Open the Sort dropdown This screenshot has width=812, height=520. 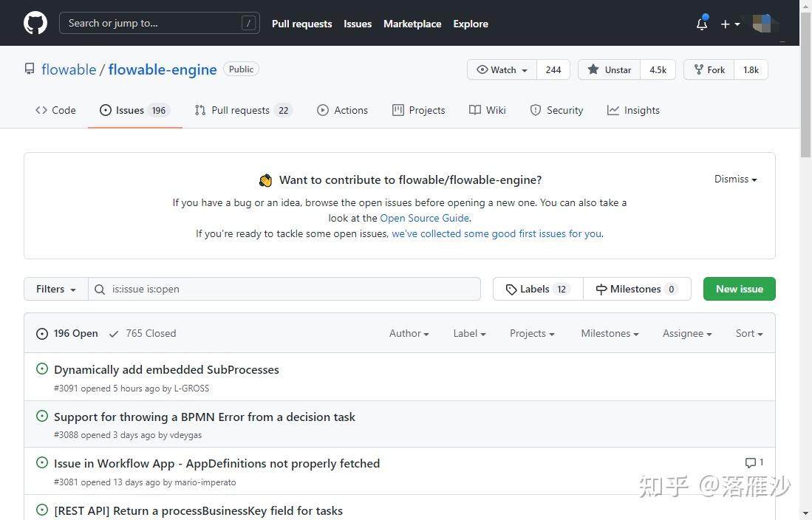[x=748, y=333]
